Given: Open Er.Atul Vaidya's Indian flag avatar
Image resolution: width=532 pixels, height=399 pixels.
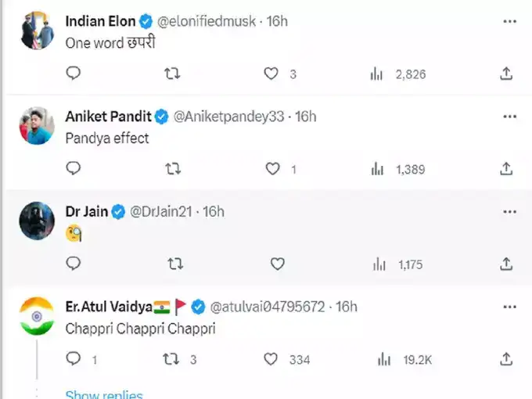Looking at the screenshot, I should 35,315.
